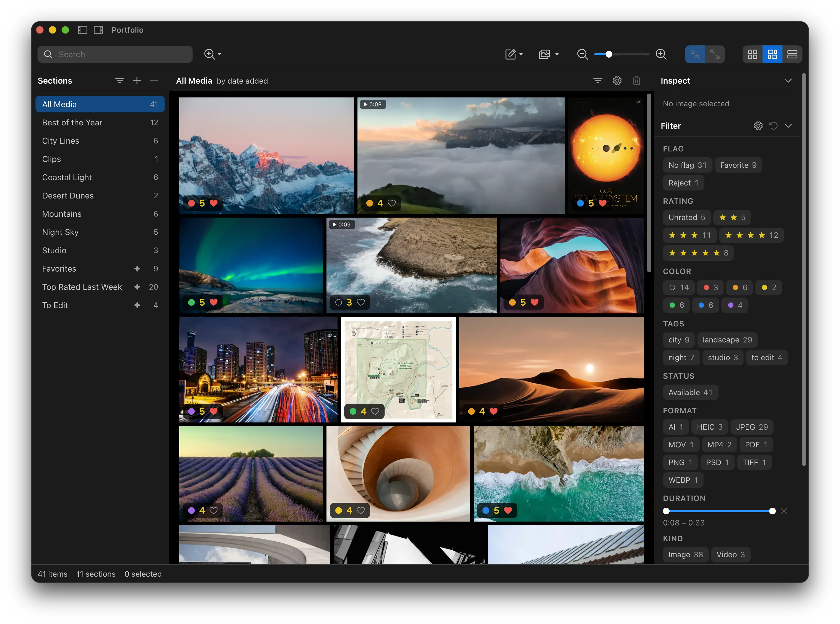Viewport: 840px width, 624px height.
Task: Toggle favorite heart on lavender field photo
Action: click(x=214, y=510)
